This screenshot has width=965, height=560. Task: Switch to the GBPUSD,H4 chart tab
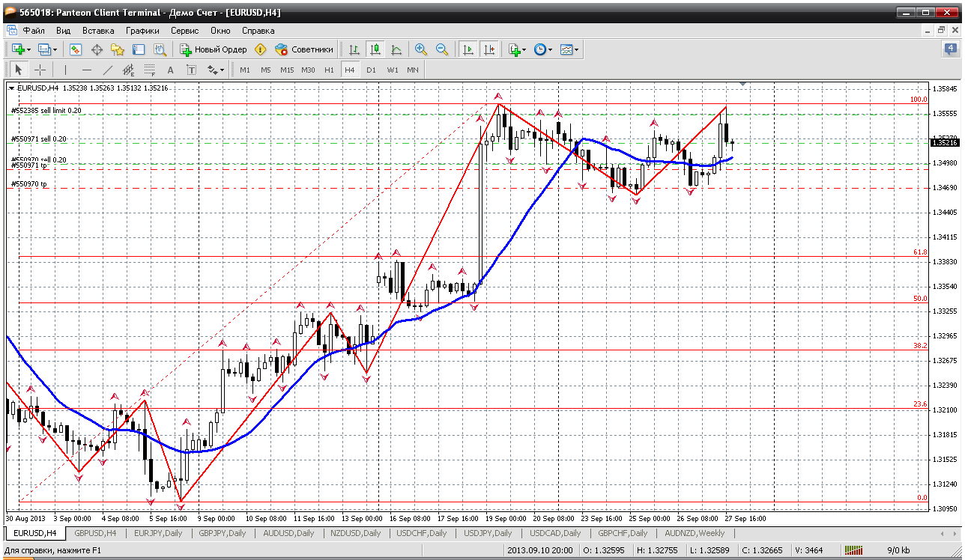pos(95,533)
